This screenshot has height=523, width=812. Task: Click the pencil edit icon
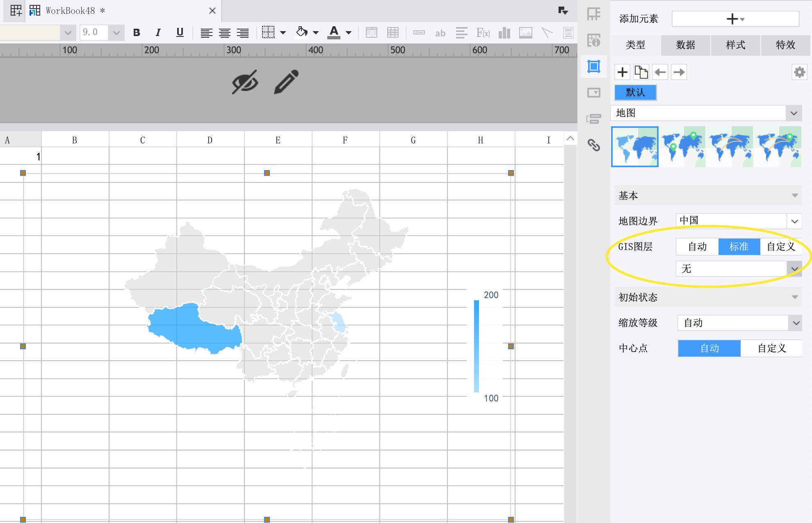tap(286, 82)
